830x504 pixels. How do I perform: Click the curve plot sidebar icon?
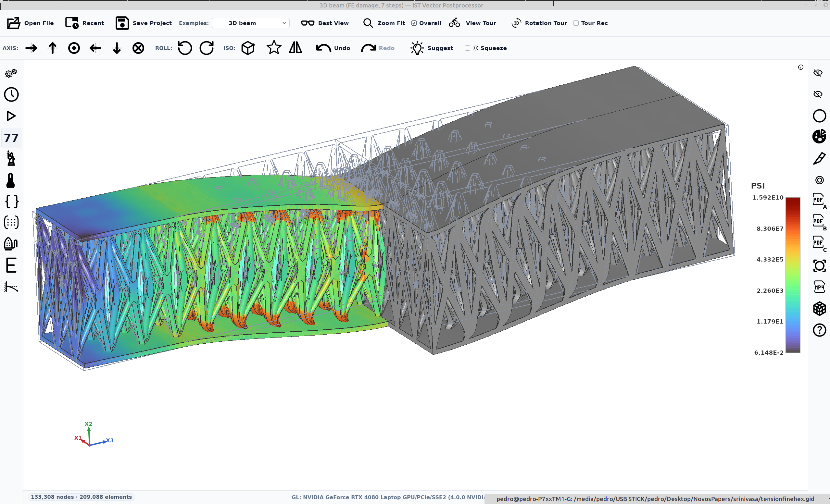coord(11,287)
